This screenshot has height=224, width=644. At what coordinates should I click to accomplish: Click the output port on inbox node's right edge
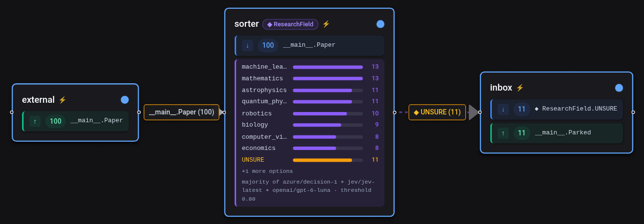click(633, 112)
